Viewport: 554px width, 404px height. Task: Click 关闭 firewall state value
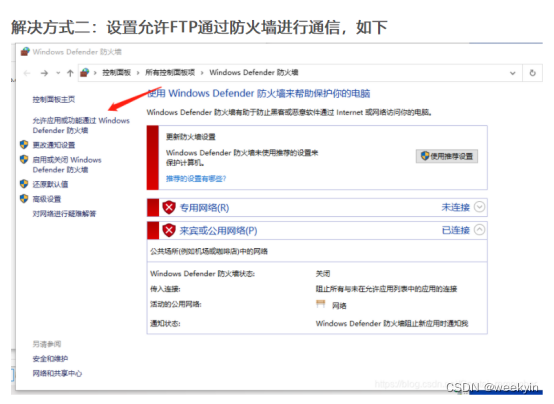(323, 274)
